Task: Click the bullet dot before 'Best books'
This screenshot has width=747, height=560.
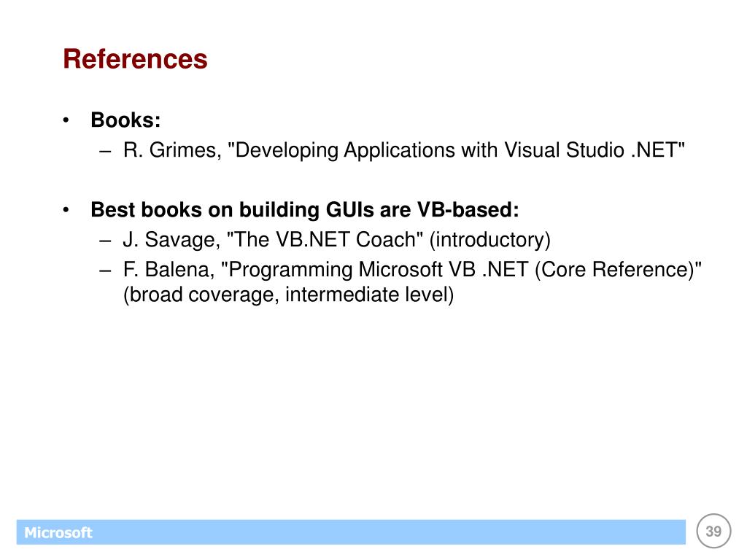Action: tap(66, 210)
